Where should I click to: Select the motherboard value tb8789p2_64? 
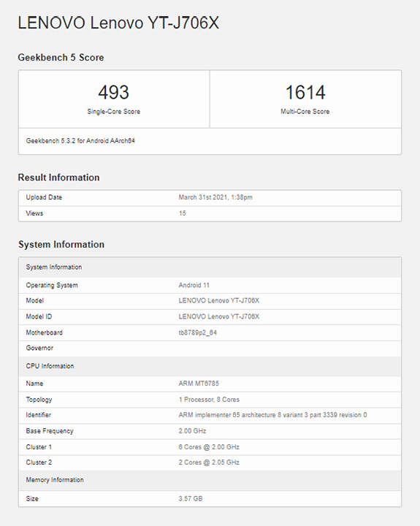[198, 333]
